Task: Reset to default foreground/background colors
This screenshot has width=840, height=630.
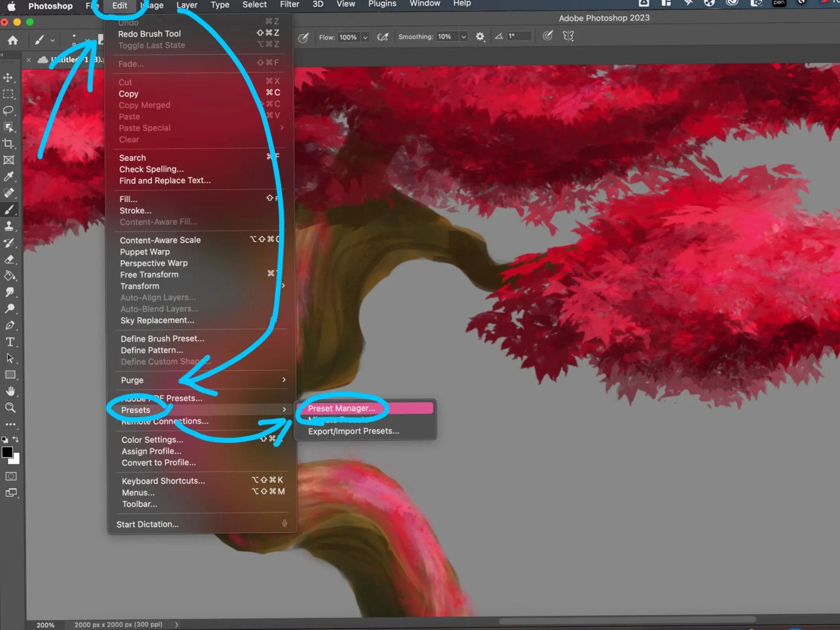Action: pos(5,440)
